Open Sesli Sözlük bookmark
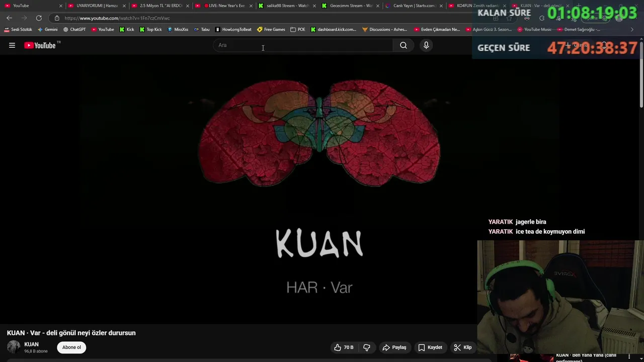The height and width of the screenshot is (362, 644). [18, 30]
